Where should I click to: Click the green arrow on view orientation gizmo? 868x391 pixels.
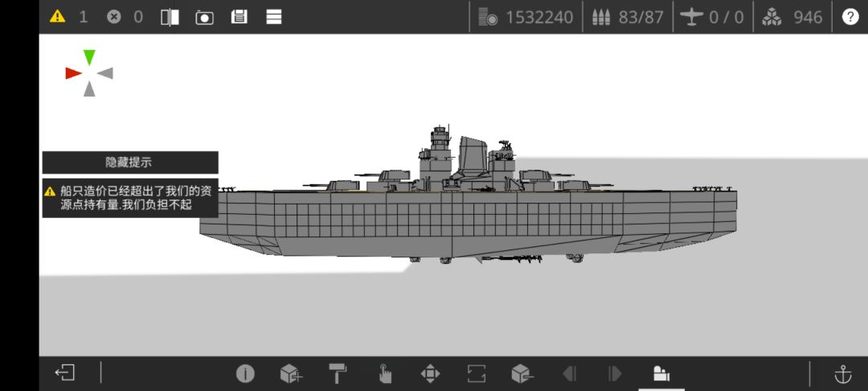click(x=90, y=58)
